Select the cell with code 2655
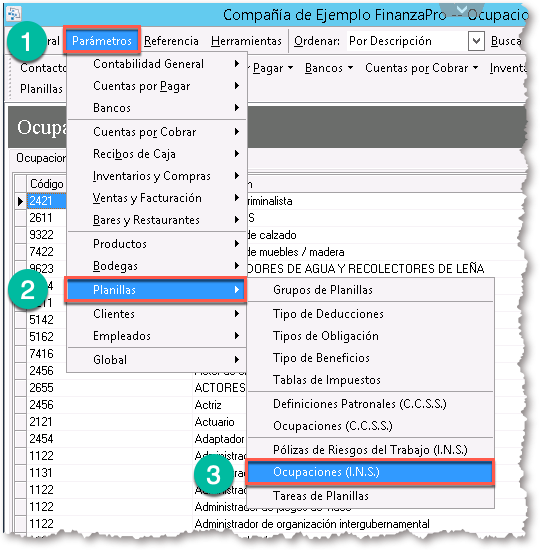 pyautogui.click(x=109, y=388)
